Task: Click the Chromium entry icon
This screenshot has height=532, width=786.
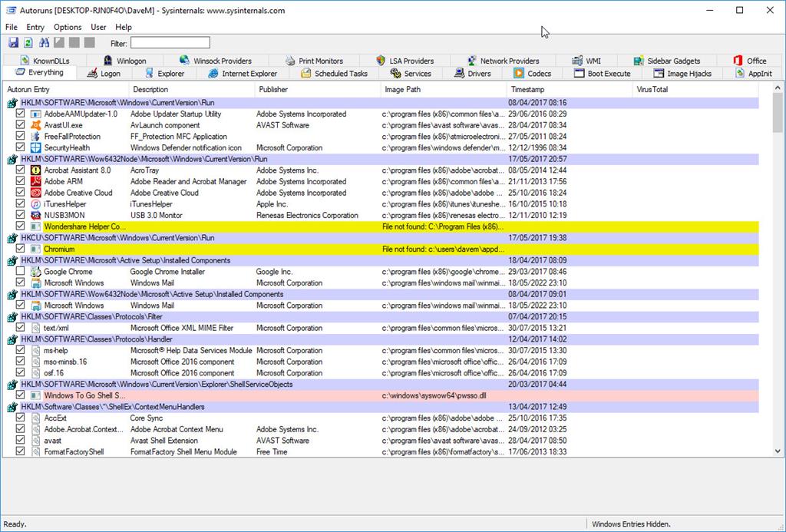Action: 35,249
